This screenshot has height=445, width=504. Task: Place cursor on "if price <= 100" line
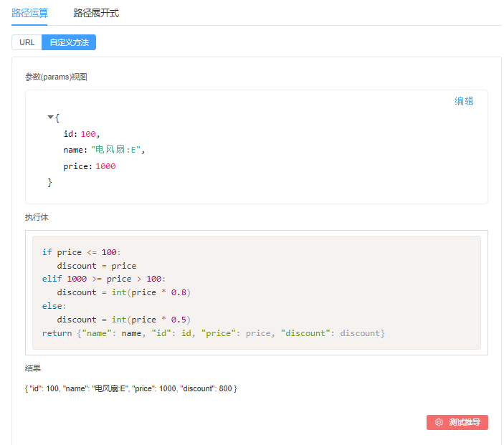coord(79,252)
